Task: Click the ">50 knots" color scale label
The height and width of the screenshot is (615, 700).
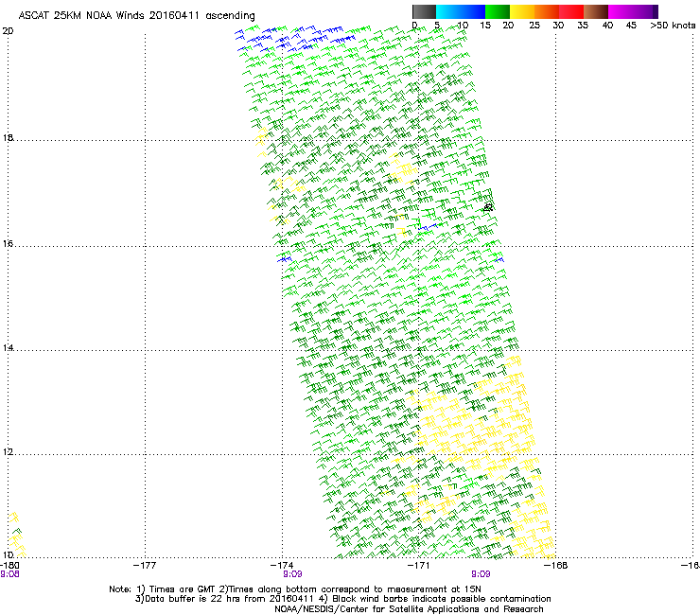Action: point(673,26)
